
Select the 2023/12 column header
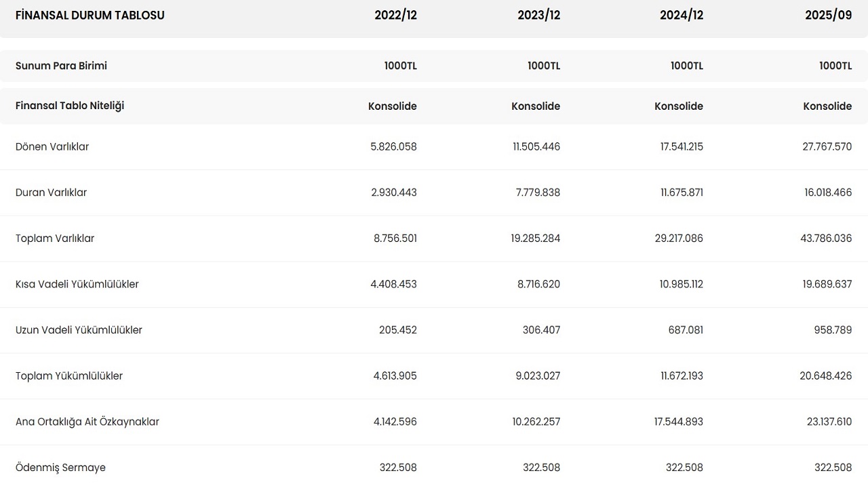click(x=538, y=15)
